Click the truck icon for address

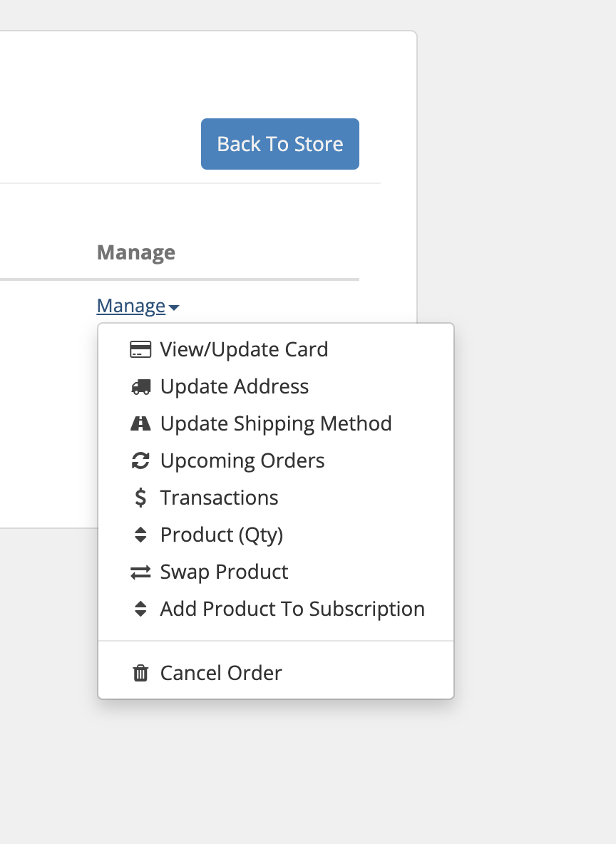tap(140, 387)
